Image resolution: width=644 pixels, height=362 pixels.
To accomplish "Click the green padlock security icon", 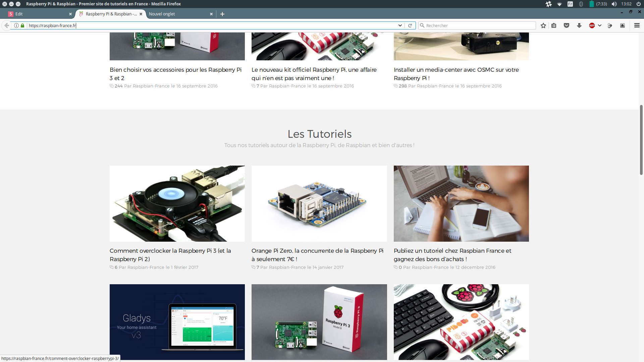I will pos(22,25).
